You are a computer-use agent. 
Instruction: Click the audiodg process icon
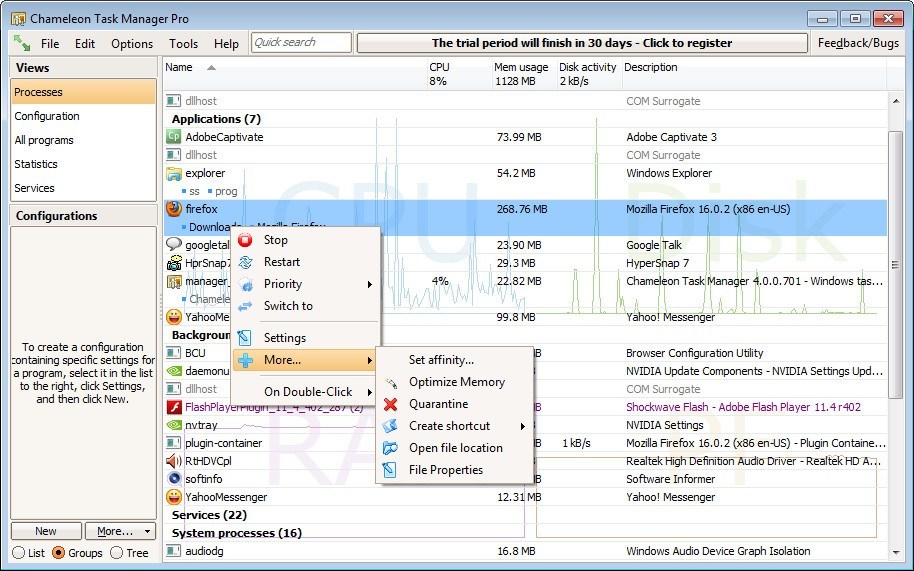[174, 551]
